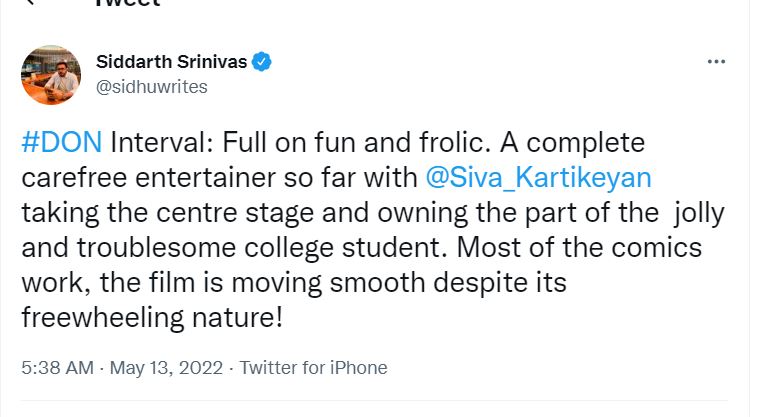Click the Siddarth Srinivas display name
The image size is (760, 417).
(x=170, y=62)
